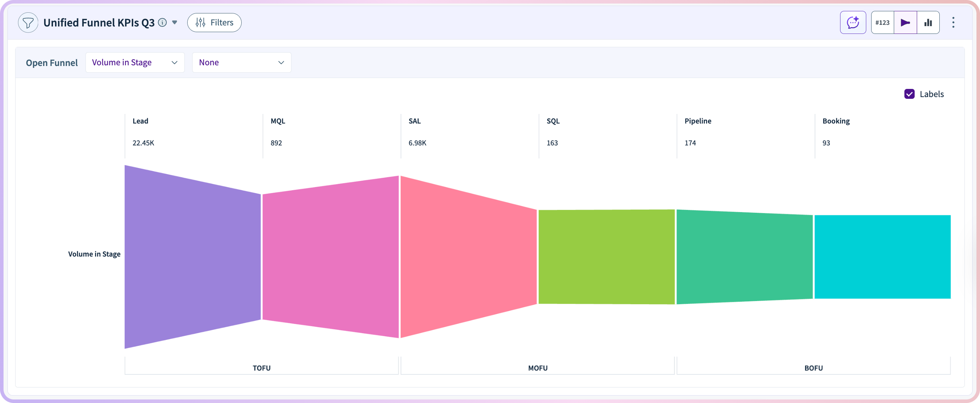Viewport: 980px width, 403px height.
Task: Click the info icon next to title
Action: point(163,23)
